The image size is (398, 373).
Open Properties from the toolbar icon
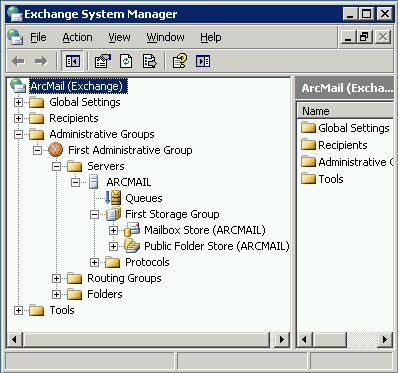pos(103,61)
